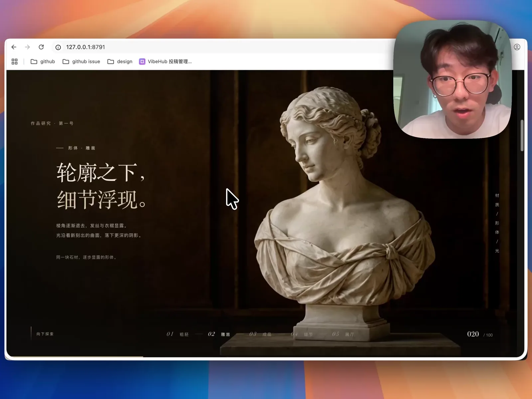Open the browser profile avatar icon
The width and height of the screenshot is (532, 399).
point(517,47)
